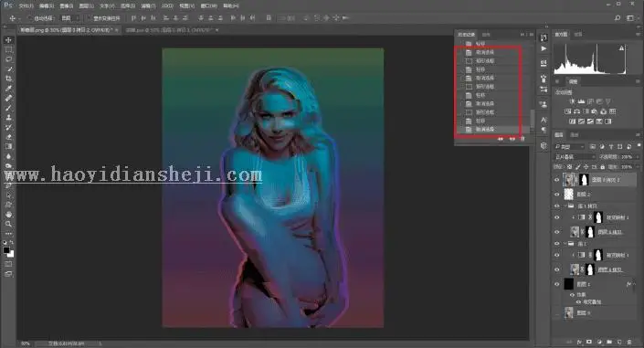Viewport: 644px width, 348px height.
Task: Toggle the eye of the layer effects entry
Action: (x=572, y=295)
